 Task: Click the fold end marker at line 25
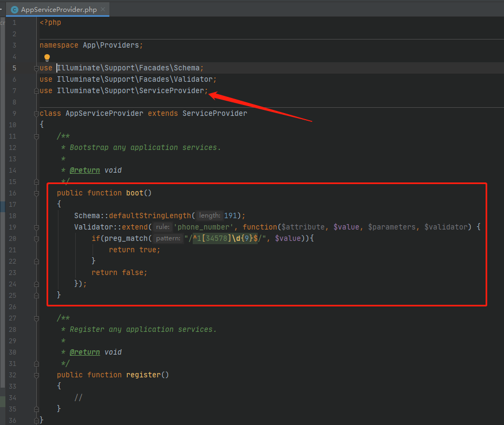click(x=36, y=296)
